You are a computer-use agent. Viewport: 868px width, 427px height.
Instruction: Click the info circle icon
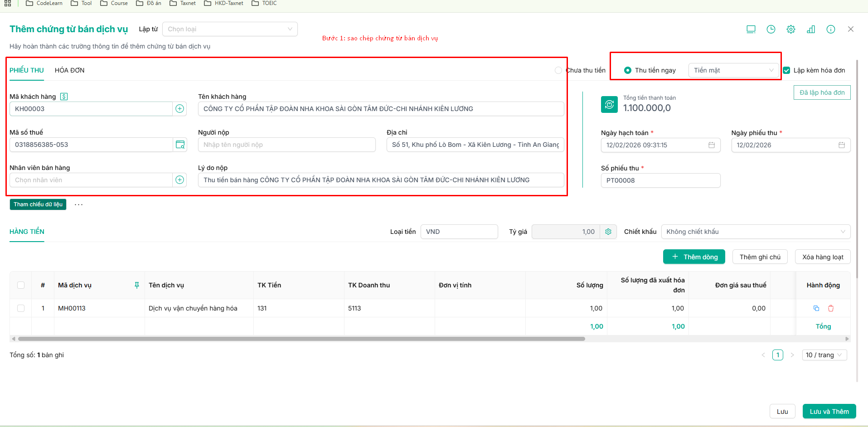831,29
